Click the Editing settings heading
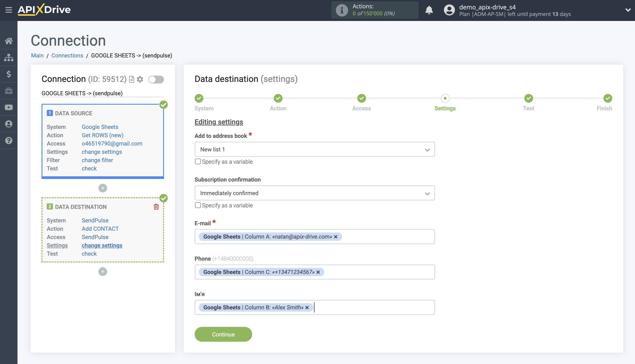This screenshot has width=635, height=364. point(219,122)
